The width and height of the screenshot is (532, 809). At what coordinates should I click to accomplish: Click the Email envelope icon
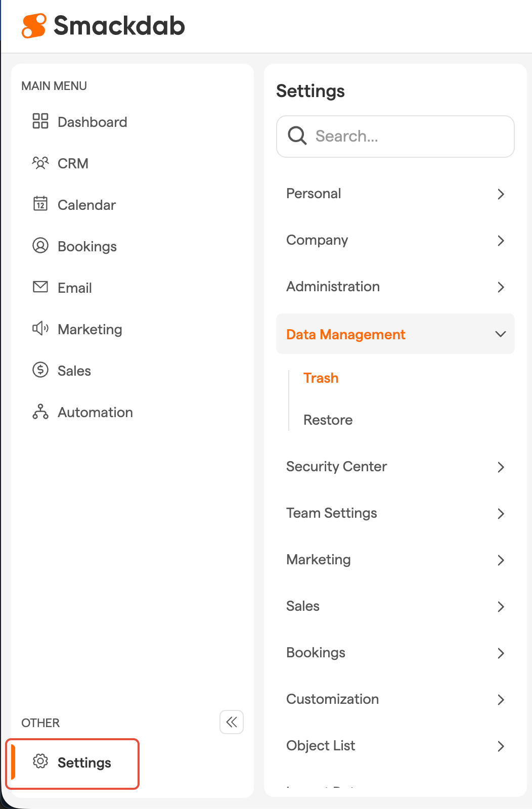[40, 287]
